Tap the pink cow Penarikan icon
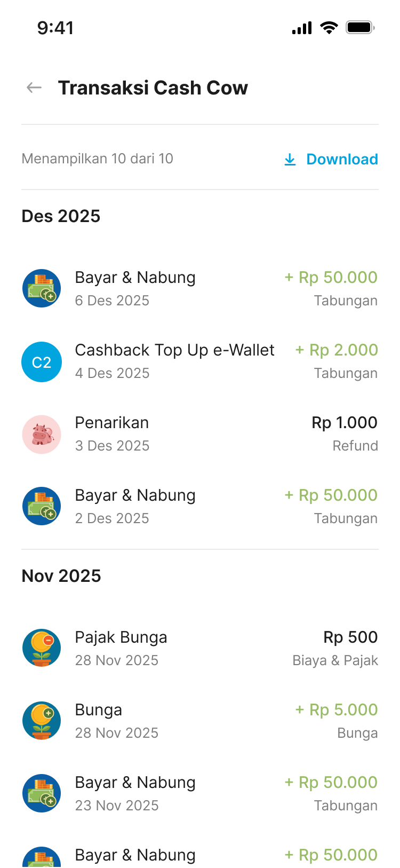This screenshot has height=868, width=400. point(42,435)
